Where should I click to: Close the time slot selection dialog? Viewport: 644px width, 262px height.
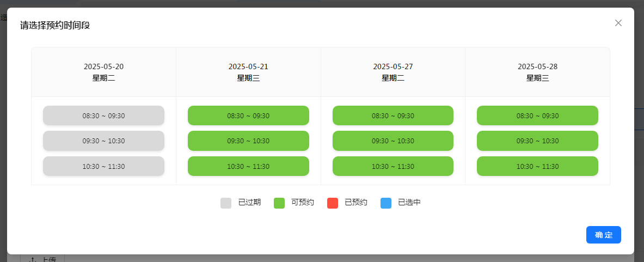point(618,23)
